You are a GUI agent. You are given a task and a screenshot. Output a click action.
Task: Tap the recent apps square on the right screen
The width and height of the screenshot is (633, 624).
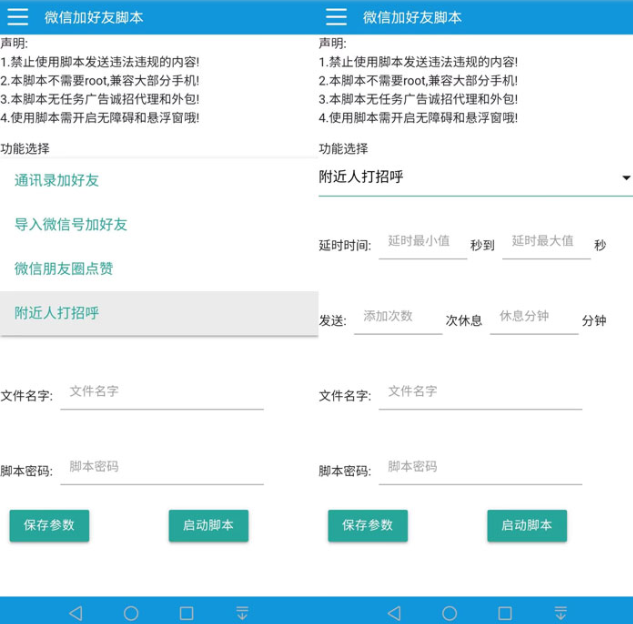[x=505, y=612]
